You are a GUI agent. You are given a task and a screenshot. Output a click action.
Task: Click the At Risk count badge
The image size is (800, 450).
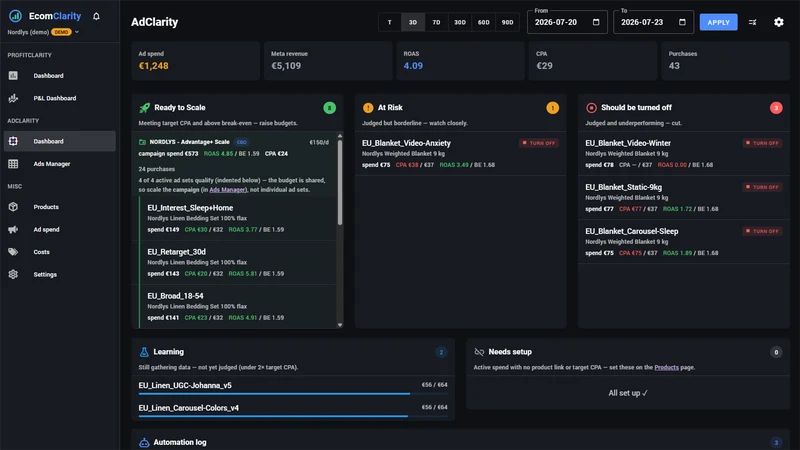tap(553, 108)
